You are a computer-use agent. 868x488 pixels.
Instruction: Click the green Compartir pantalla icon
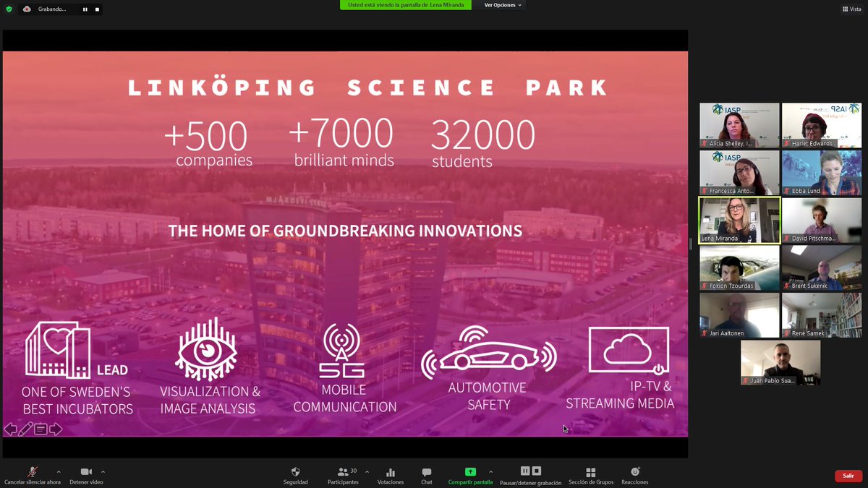coord(470,472)
